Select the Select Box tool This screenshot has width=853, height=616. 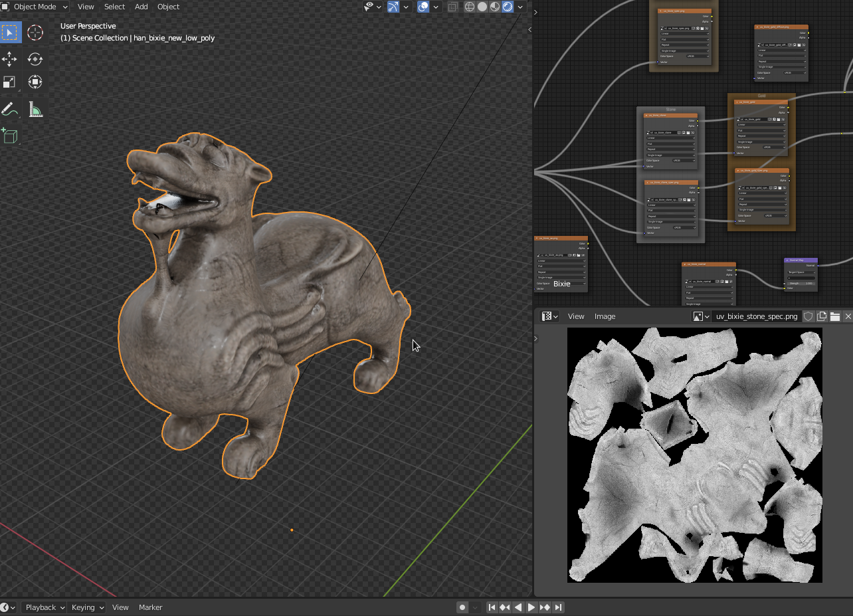10,33
